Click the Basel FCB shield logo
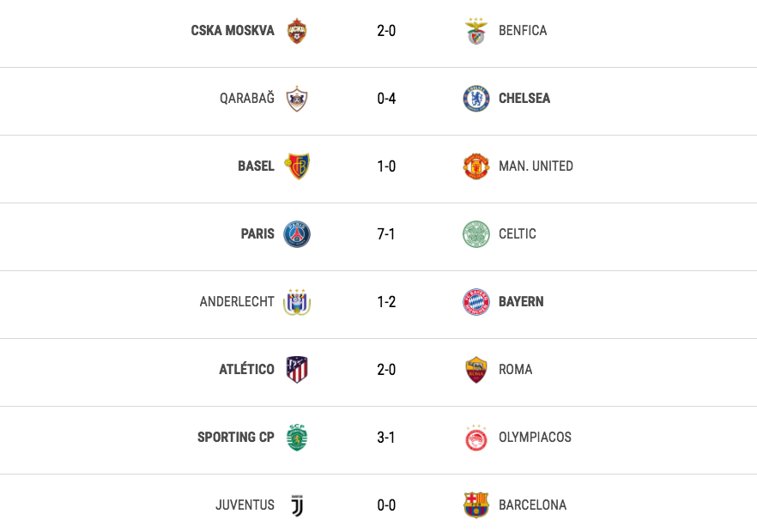This screenshot has width=757, height=532. coord(297,166)
